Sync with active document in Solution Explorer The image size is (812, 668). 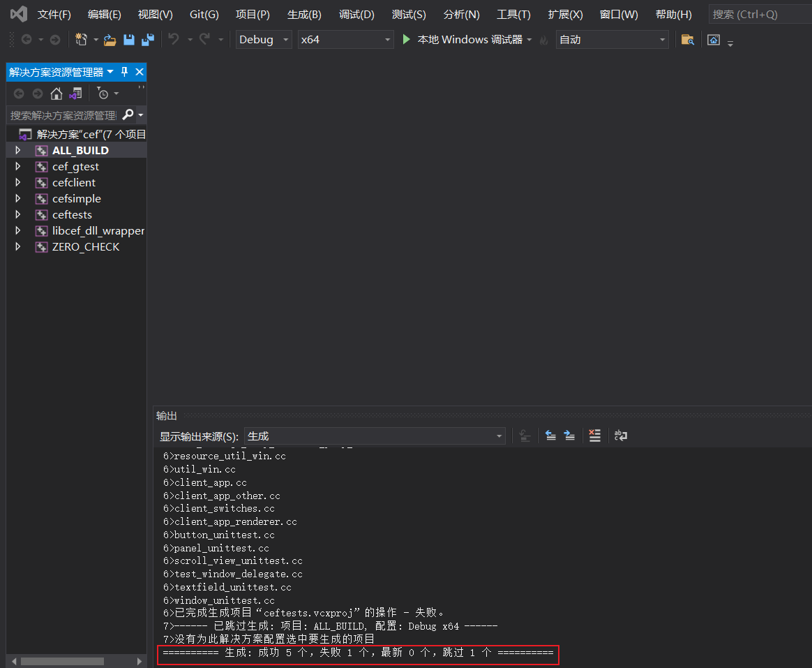tap(75, 93)
